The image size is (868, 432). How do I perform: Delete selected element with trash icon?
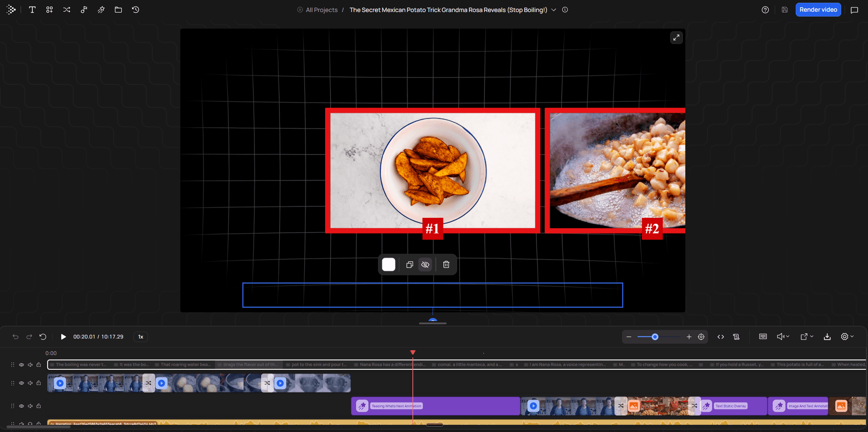click(446, 264)
